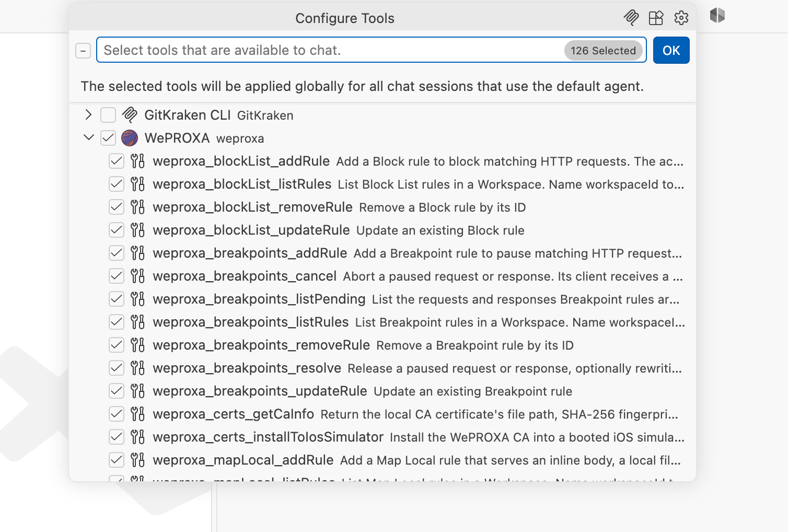Disable weproxa_breakpoints_removeRule checkbox
Image resolution: width=788 pixels, height=532 pixels.
point(117,345)
